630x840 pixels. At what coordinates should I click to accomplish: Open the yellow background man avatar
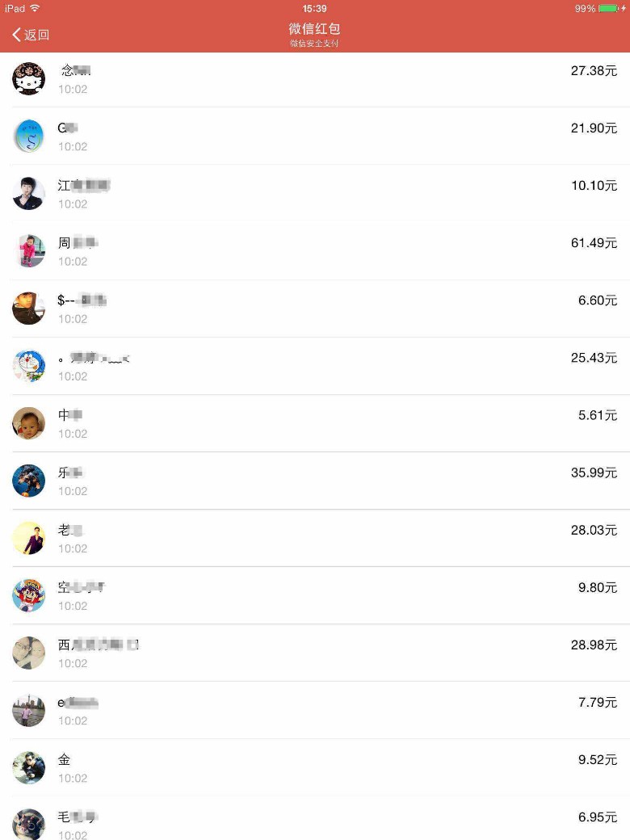(x=28, y=538)
